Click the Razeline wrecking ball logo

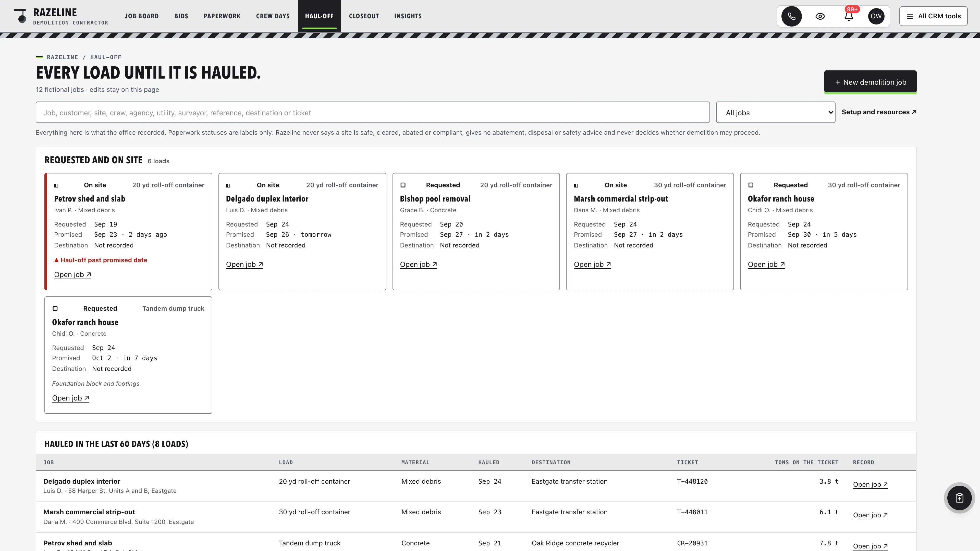20,16
